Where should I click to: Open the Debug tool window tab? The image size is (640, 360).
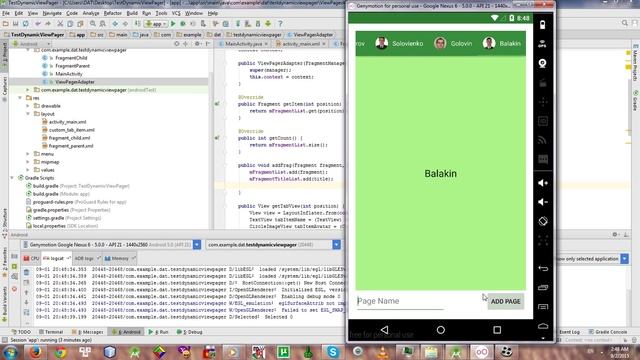pos(189,332)
